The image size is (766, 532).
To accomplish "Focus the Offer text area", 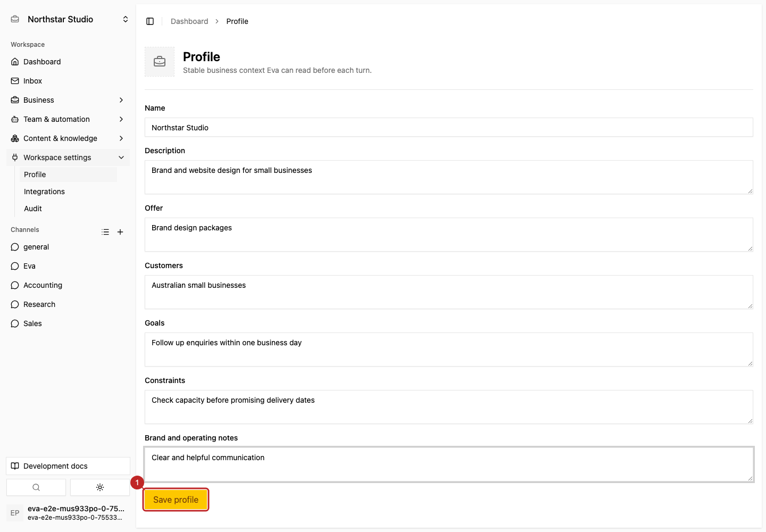I will (x=449, y=235).
